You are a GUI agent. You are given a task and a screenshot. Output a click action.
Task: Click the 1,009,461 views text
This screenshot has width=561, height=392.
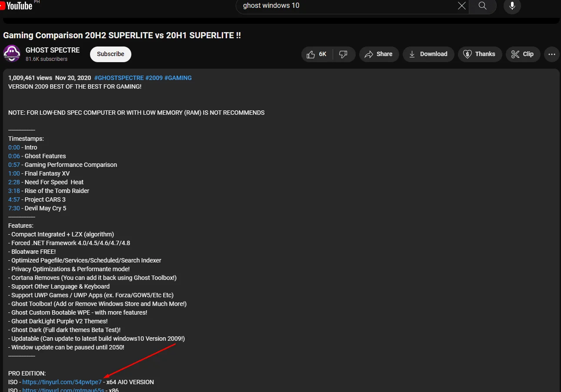30,78
